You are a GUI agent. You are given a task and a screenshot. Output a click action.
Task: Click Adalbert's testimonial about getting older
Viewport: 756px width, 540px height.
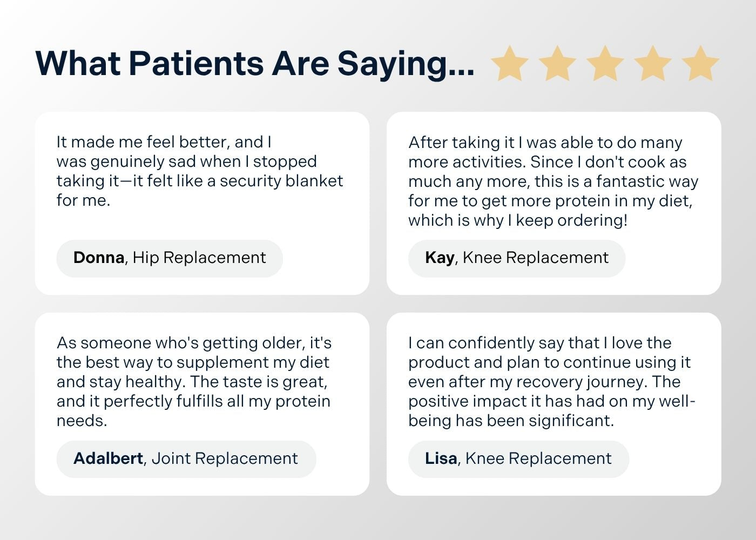[x=194, y=382]
